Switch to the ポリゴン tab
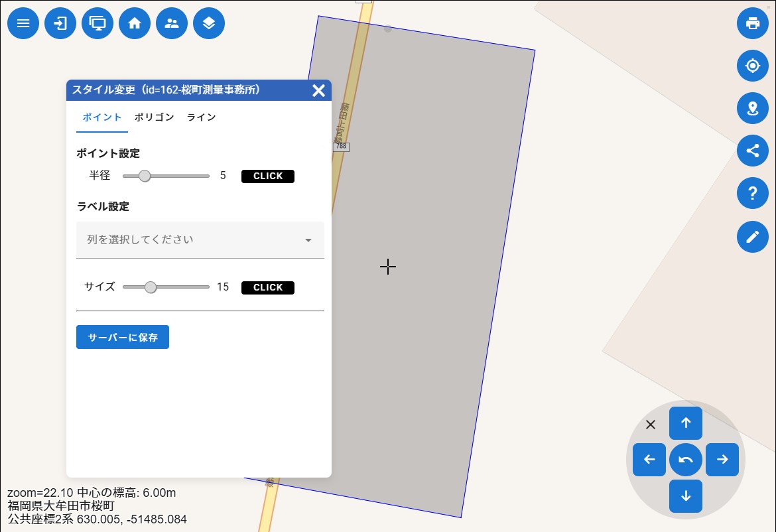Image resolution: width=776 pixels, height=532 pixels. pyautogui.click(x=154, y=117)
